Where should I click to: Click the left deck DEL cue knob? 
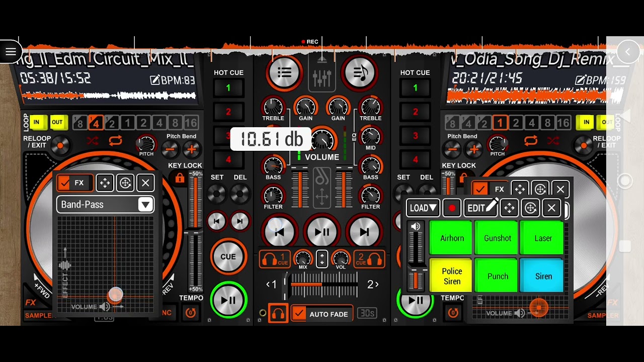click(x=240, y=194)
